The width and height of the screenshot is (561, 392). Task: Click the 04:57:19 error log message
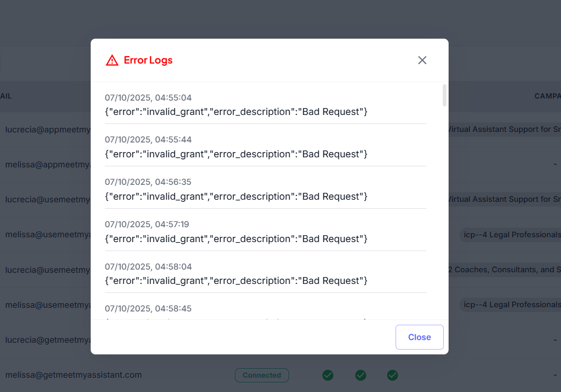(x=236, y=239)
